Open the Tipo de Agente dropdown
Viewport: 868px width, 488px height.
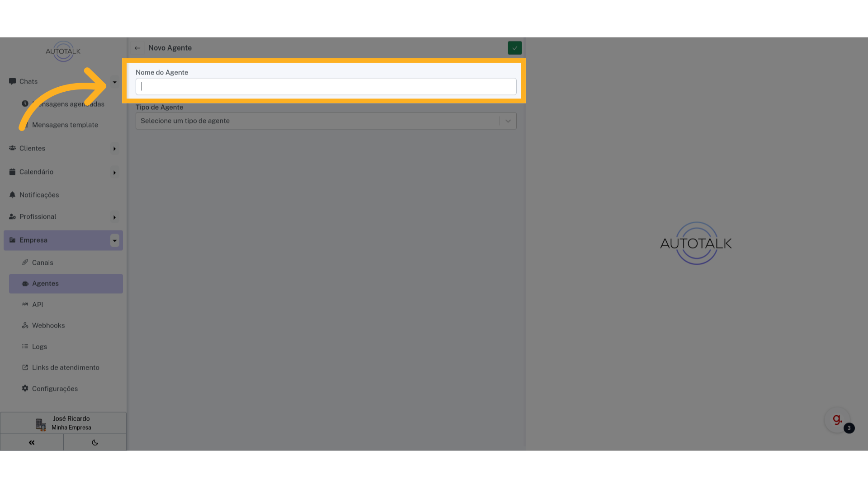[x=326, y=121]
